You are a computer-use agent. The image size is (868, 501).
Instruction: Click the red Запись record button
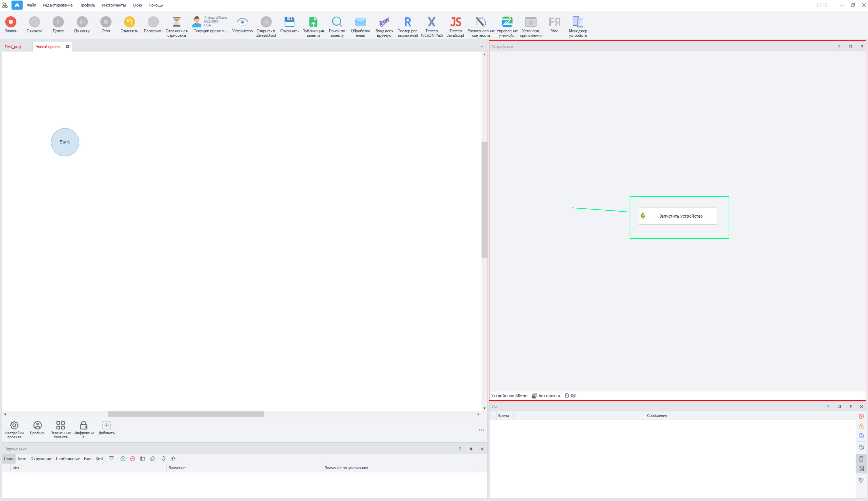[x=11, y=22]
